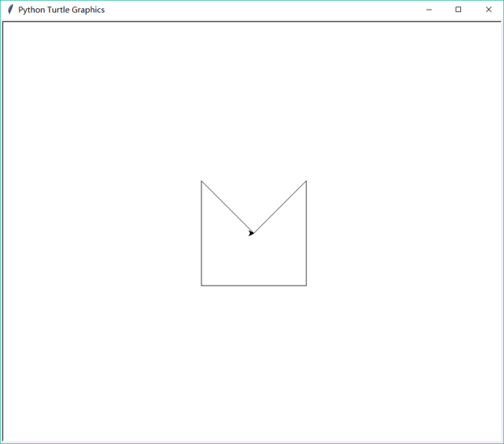Click the bottom-right corner of the drawn shape
The height and width of the screenshot is (444, 504).
click(306, 285)
